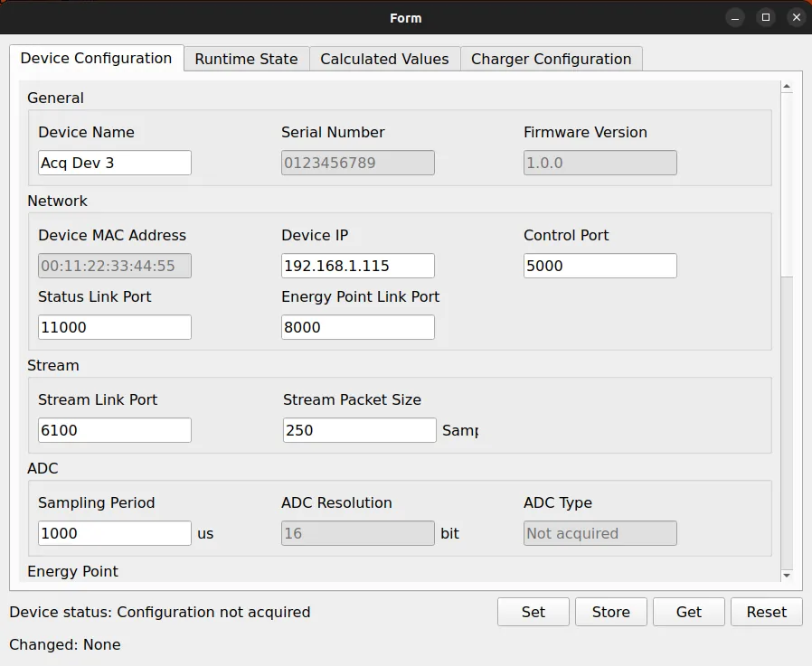This screenshot has width=812, height=666.
Task: Minimize the Form window
Action: (735, 17)
